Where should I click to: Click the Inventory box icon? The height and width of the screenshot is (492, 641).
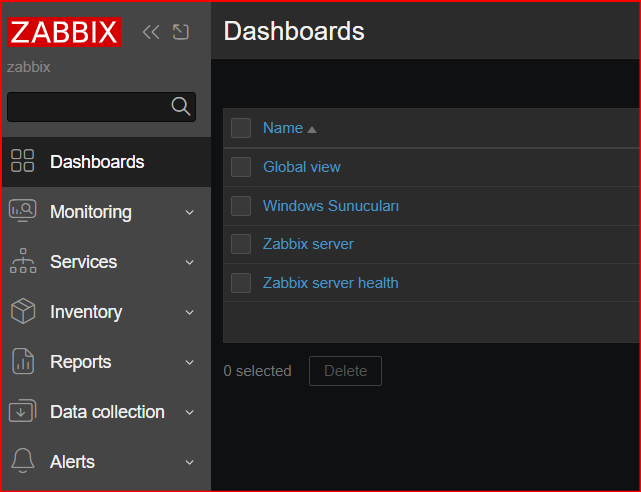[x=23, y=311]
